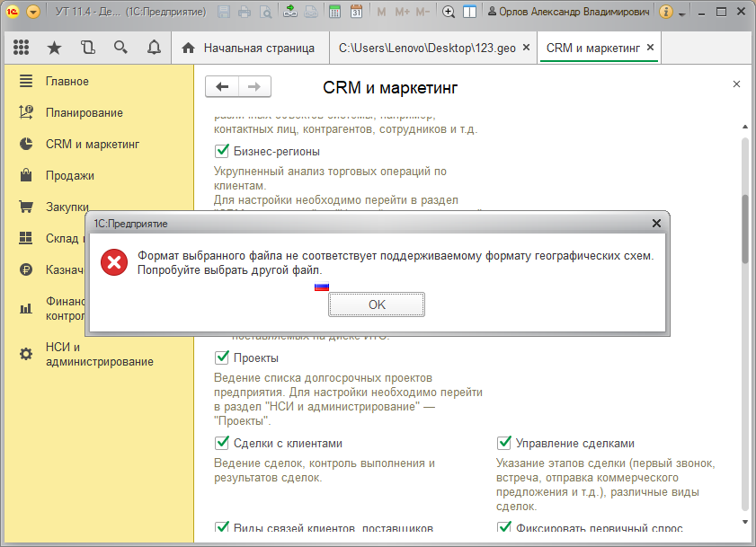Viewport: 756px width, 547px height.
Task: Click the 1C logo icon in title bar
Action: (x=12, y=12)
